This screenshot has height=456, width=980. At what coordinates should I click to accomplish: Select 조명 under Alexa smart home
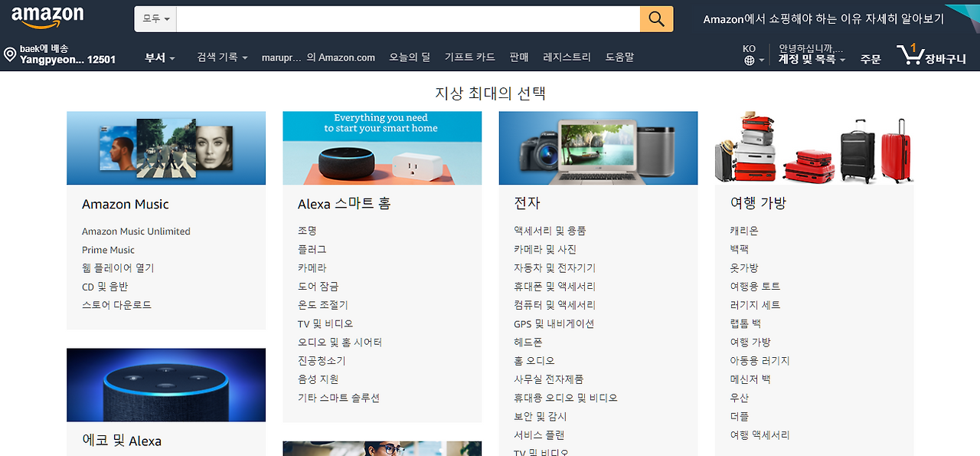(x=307, y=231)
